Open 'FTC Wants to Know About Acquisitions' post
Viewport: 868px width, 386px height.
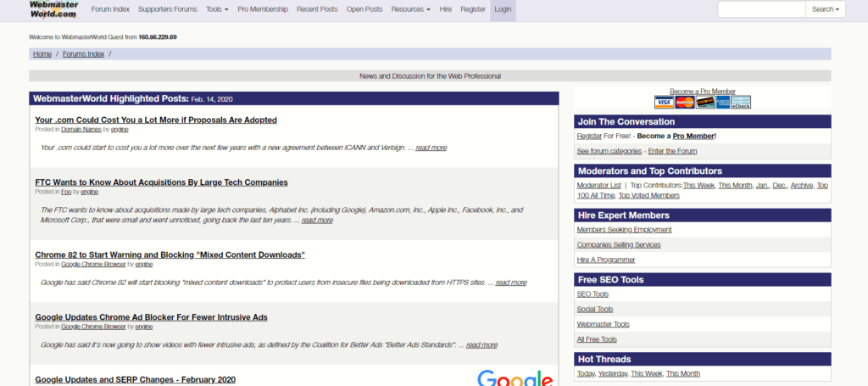(161, 182)
